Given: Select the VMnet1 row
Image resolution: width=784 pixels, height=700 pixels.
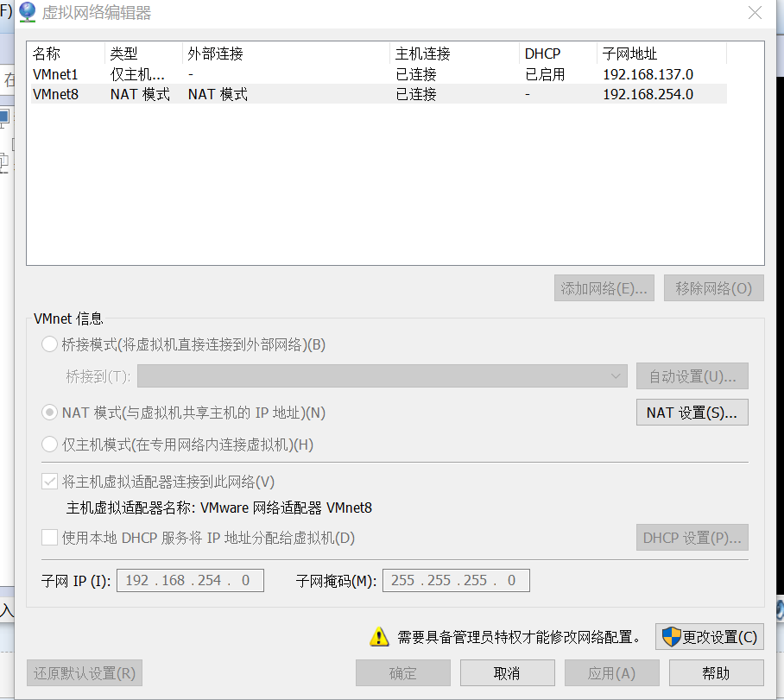Looking at the screenshot, I should 378,74.
